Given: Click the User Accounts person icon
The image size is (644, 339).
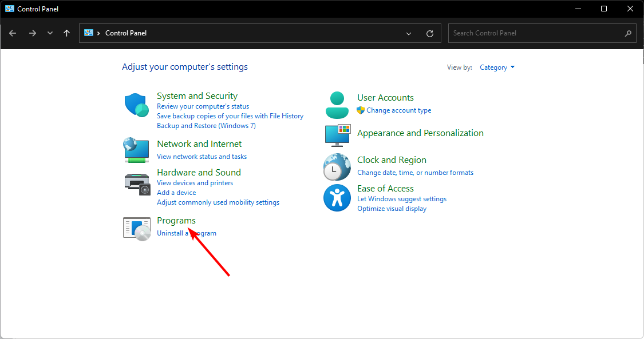Looking at the screenshot, I should point(337,104).
